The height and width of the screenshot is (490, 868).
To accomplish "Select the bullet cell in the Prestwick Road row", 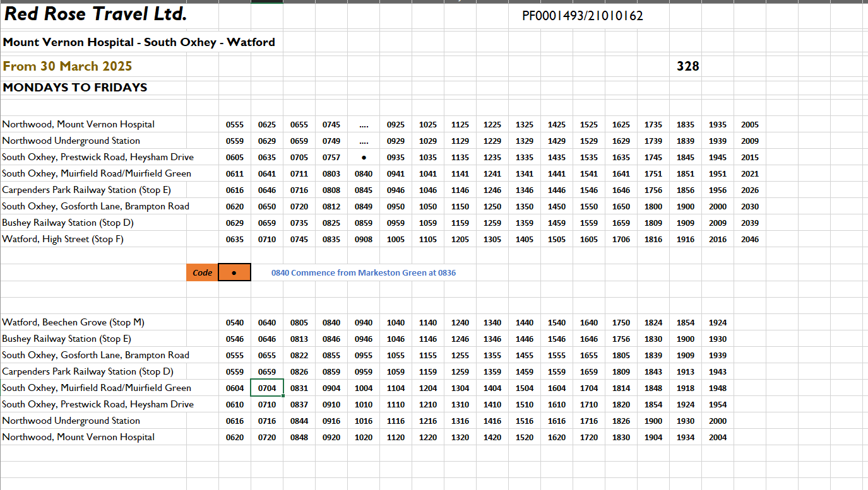I will pyautogui.click(x=364, y=158).
